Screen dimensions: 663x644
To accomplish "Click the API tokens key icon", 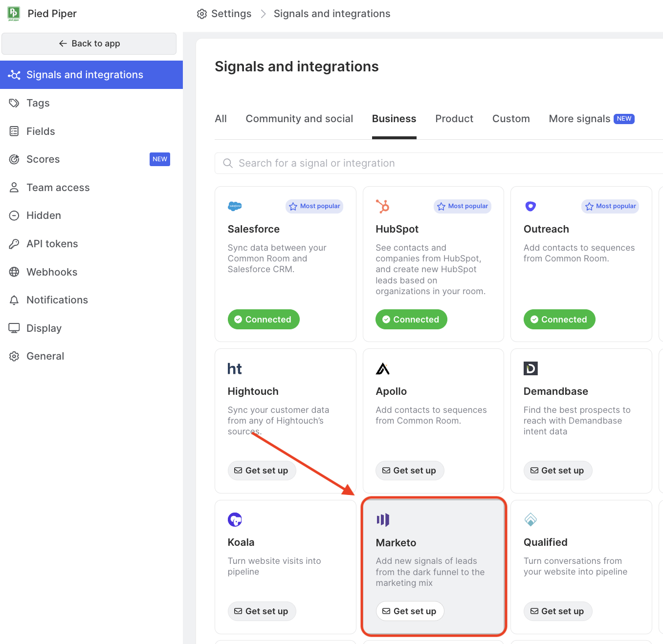I will (x=14, y=244).
